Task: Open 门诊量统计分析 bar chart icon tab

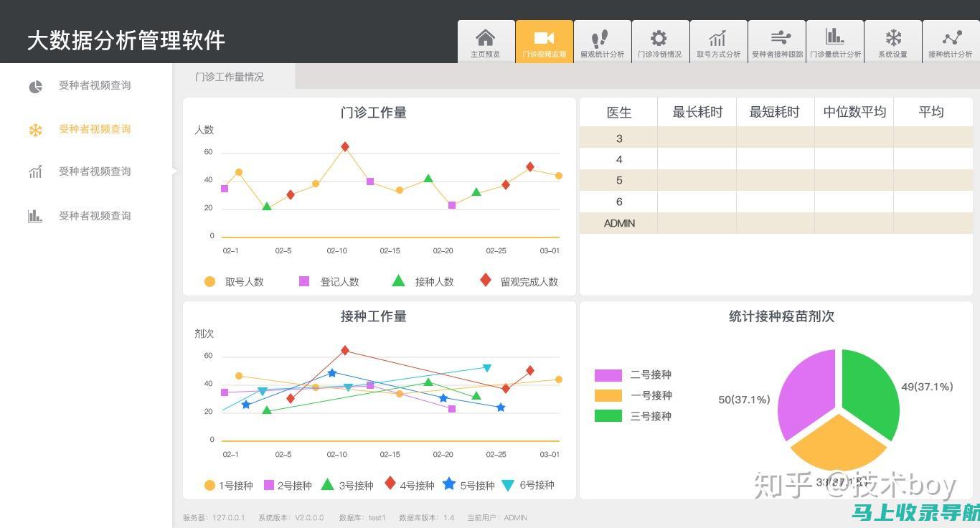Action: point(835,42)
